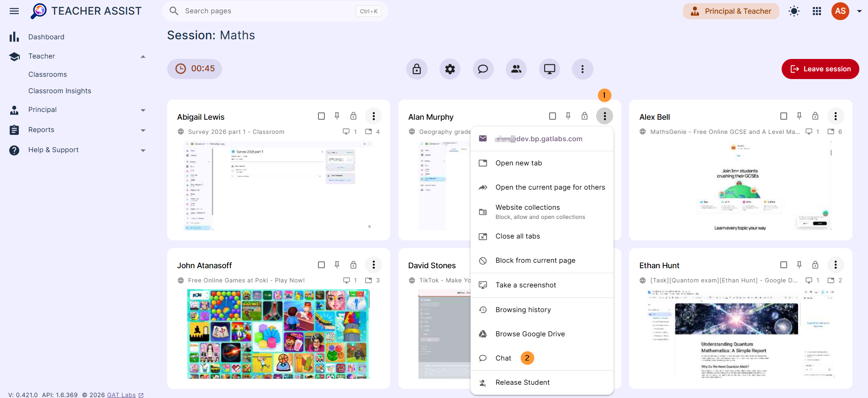Open Alex Bell's MathsGenie thumbnail
The height and width of the screenshot is (398, 868).
pos(741,186)
